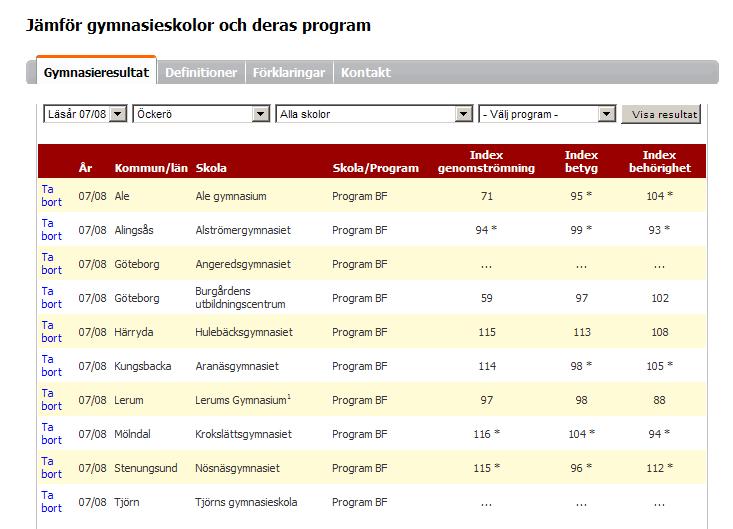Viewport: 733px width, 529px height.
Task: Click Program BF in the Tjörns gymnasieskola row
Action: [x=359, y=502]
